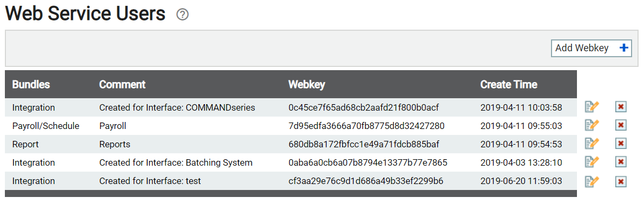Edit the Payroll/Schedule webkey entry

click(x=592, y=125)
